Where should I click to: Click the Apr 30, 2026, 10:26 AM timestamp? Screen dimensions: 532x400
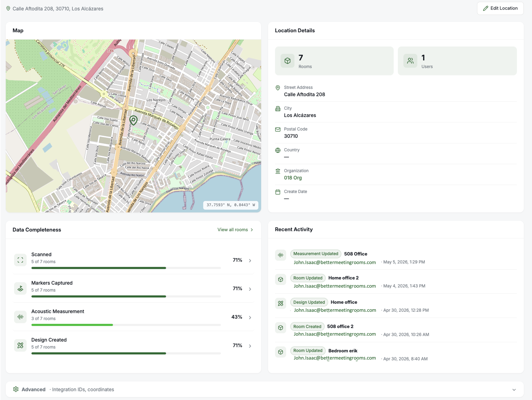(x=406, y=334)
